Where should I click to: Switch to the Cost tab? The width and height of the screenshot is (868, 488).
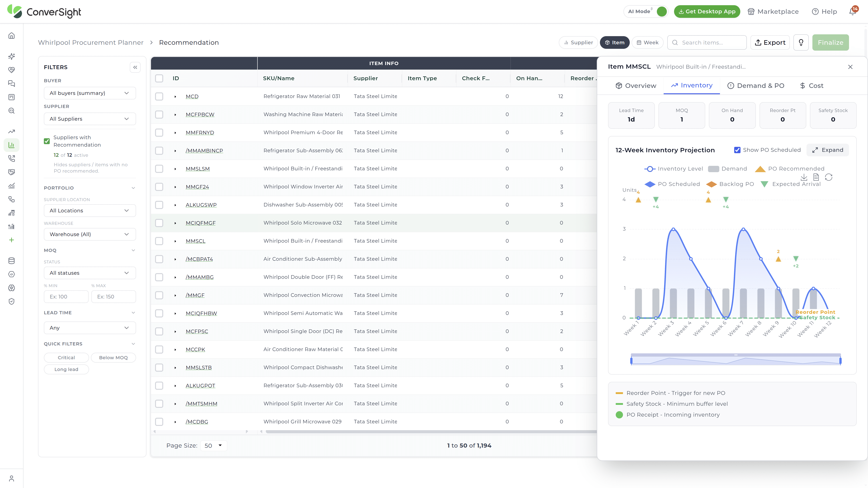[x=811, y=86]
